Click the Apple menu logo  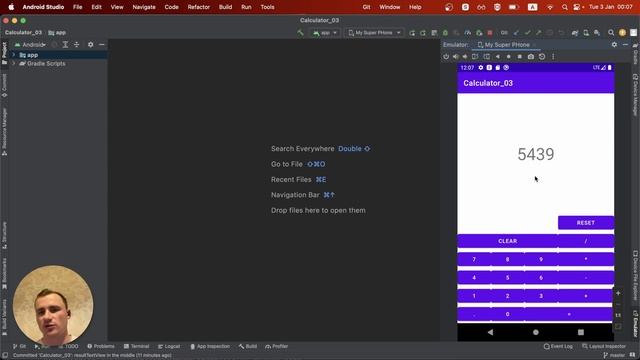11,7
